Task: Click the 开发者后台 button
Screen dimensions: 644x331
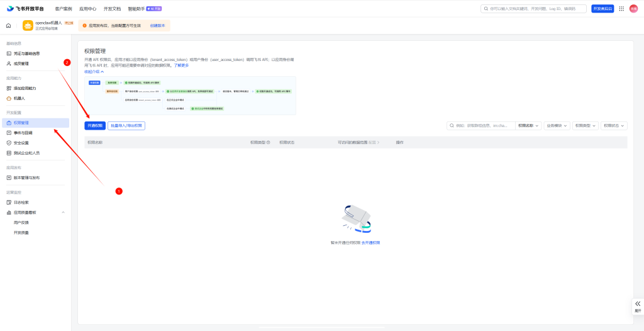Action: (x=602, y=9)
